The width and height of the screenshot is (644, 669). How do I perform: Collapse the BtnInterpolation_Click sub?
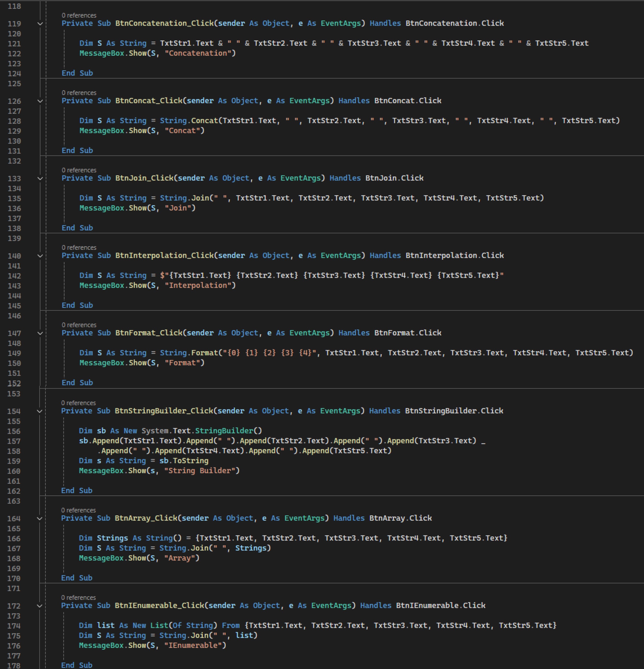tap(40, 256)
